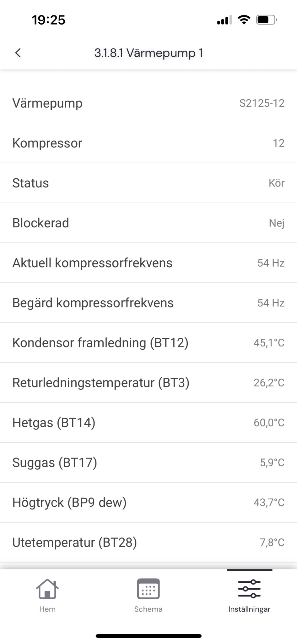Switch to the Hem tab label

(47, 609)
